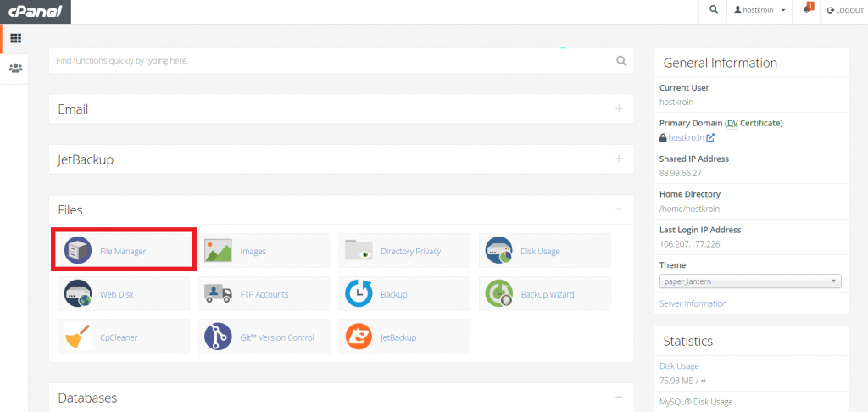The width and height of the screenshot is (868, 412).
Task: Collapse the Files section
Action: (x=619, y=209)
